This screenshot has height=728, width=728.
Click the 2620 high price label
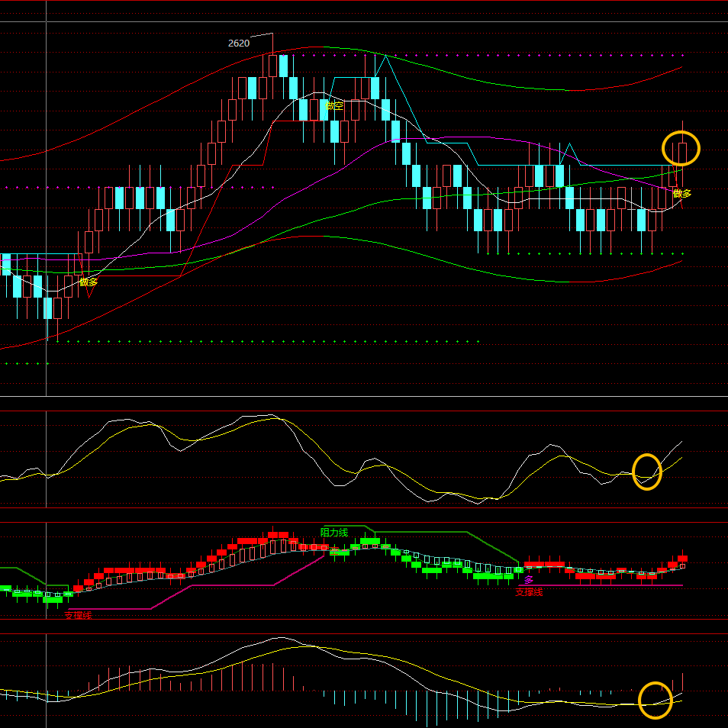click(239, 43)
